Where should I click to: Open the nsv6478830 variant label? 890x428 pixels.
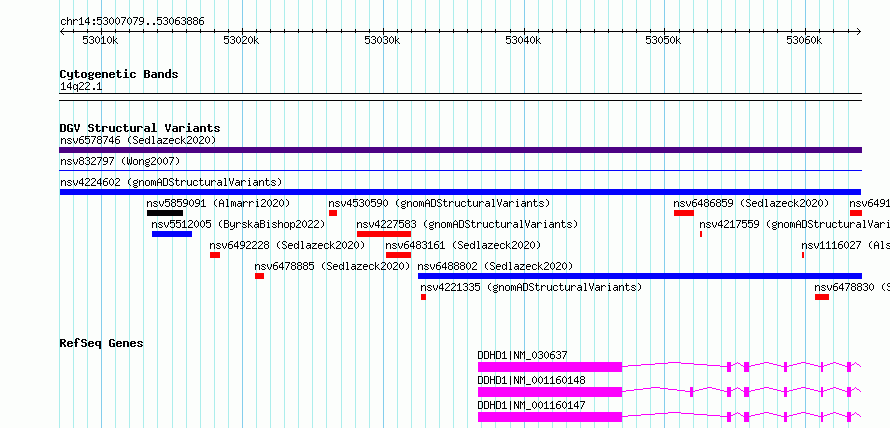[852, 287]
